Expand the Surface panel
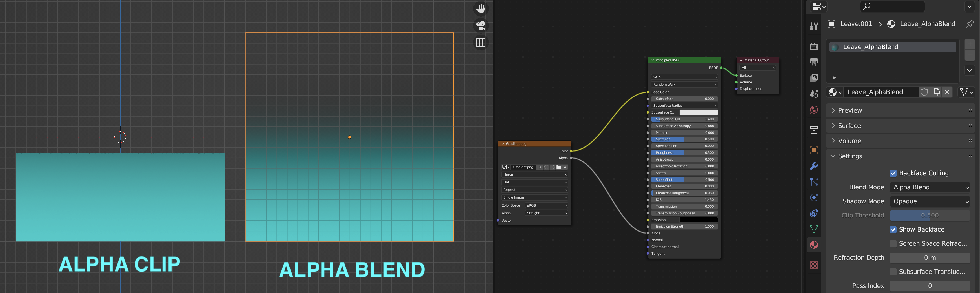The width and height of the screenshot is (980, 293). click(849, 126)
